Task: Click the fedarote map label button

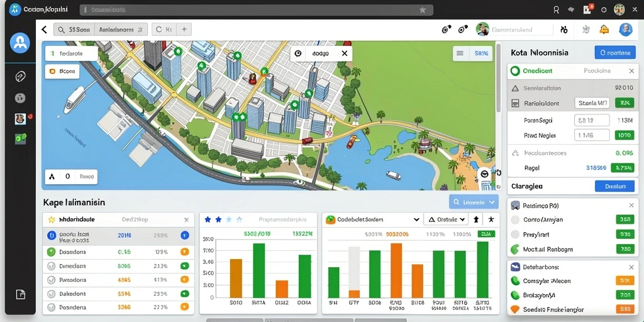Action: pyautogui.click(x=71, y=53)
